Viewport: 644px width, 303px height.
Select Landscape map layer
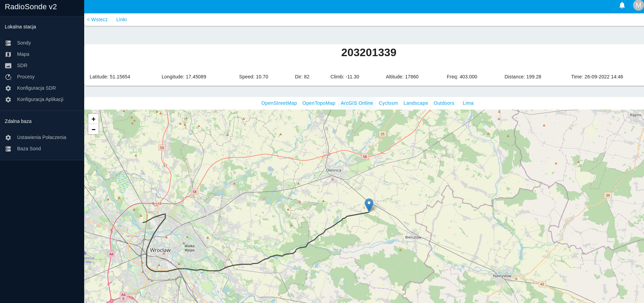pos(415,103)
